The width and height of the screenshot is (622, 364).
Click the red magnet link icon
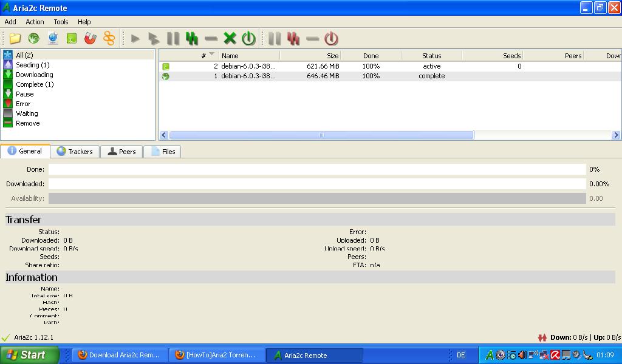point(90,39)
